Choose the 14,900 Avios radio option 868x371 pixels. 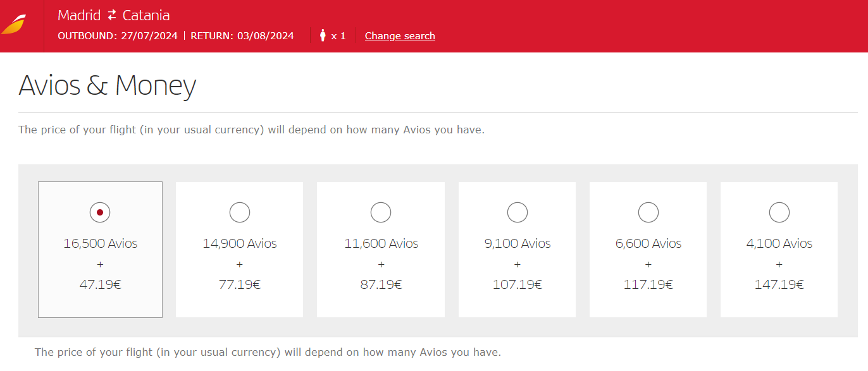pos(240,212)
